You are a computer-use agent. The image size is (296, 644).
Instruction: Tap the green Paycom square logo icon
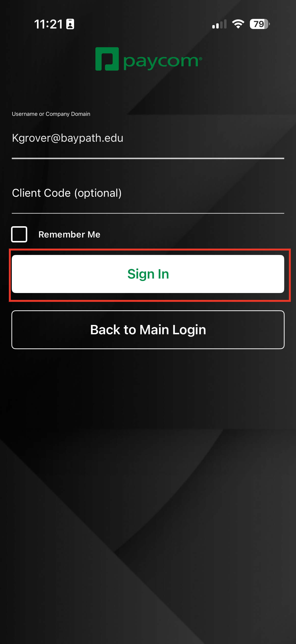(x=107, y=59)
